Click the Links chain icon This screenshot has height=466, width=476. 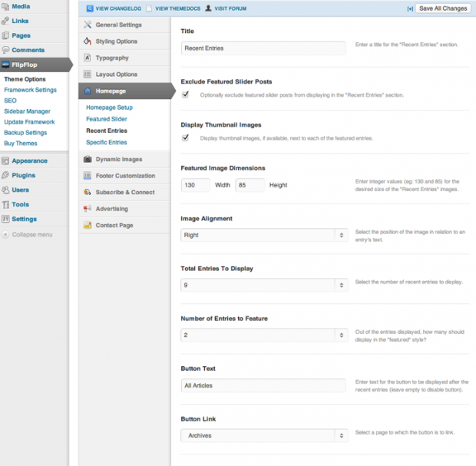click(5, 21)
